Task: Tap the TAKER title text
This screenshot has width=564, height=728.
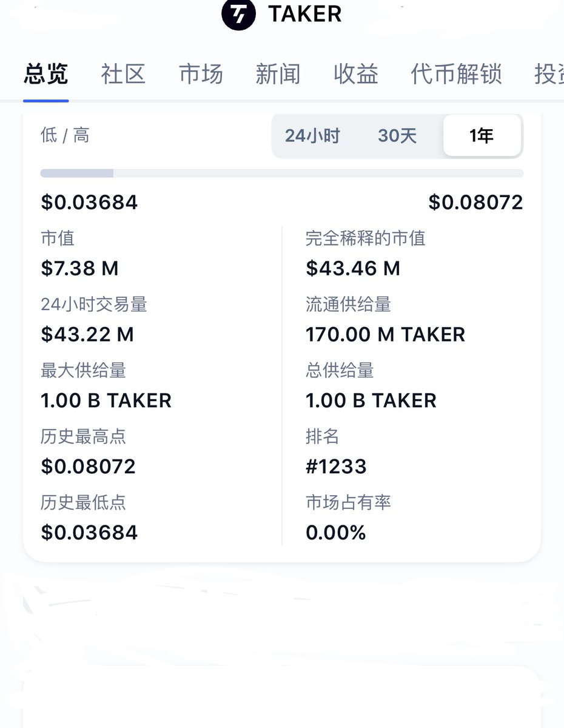Action: (x=305, y=13)
